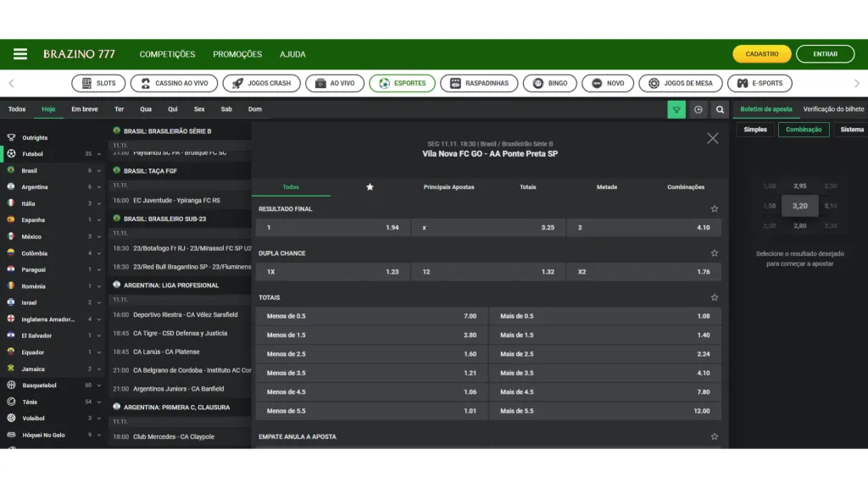Select the Simples bet type
Image resolution: width=868 pixels, height=488 pixels.
[755, 129]
